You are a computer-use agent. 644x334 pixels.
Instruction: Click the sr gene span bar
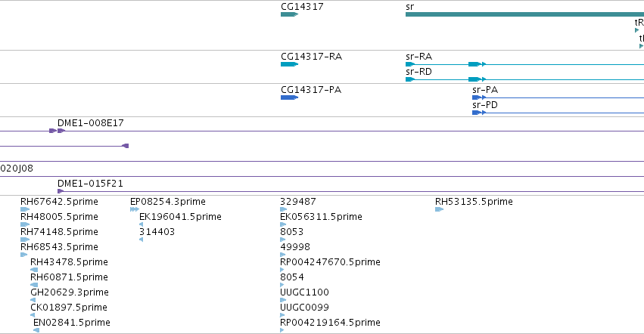pos(524,14)
